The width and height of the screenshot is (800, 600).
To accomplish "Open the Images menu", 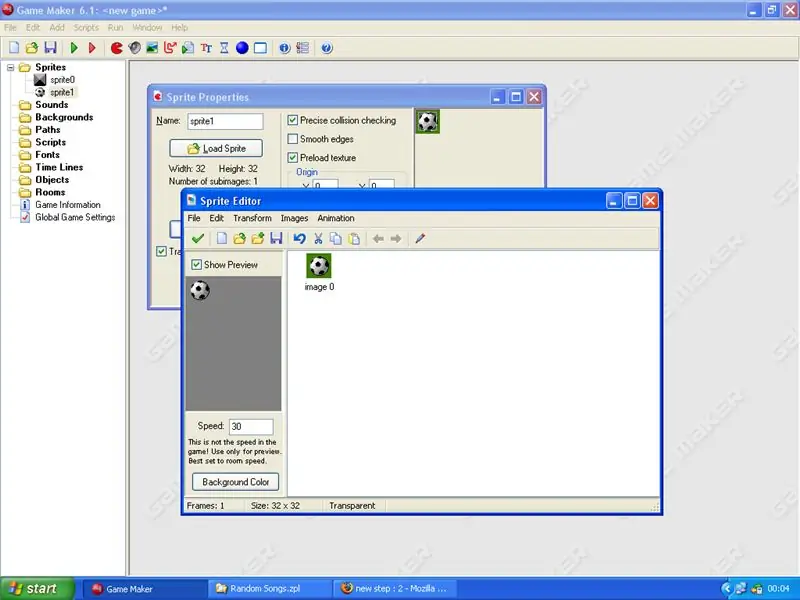I will [294, 218].
